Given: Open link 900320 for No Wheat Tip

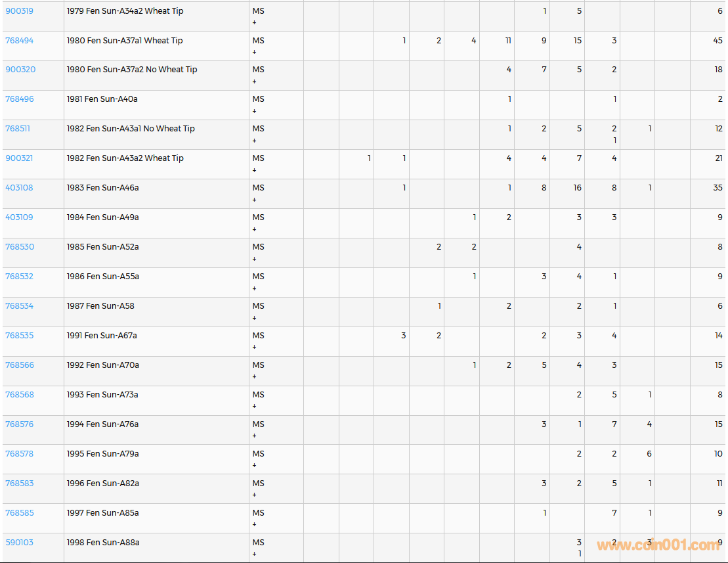Looking at the screenshot, I should pyautogui.click(x=20, y=70).
